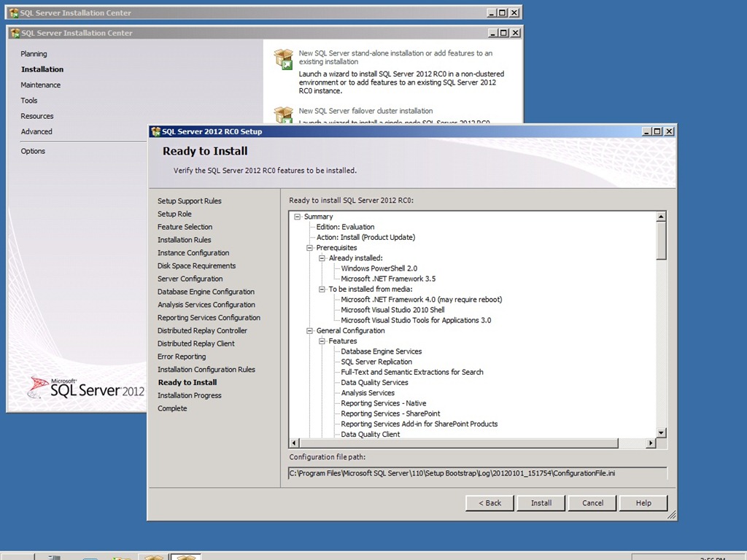This screenshot has width=747, height=560.
Task: Click the failover cluster installation icon
Action: pos(283,114)
